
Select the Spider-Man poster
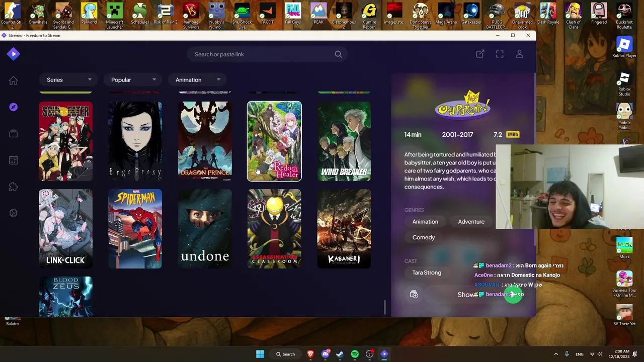point(135,229)
